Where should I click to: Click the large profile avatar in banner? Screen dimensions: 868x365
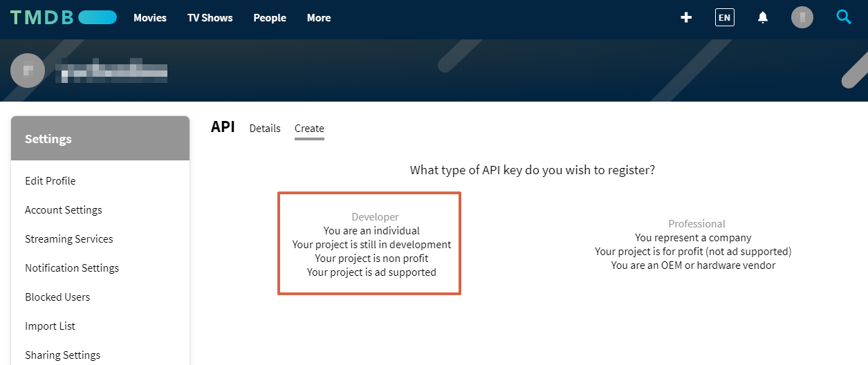pos(28,71)
